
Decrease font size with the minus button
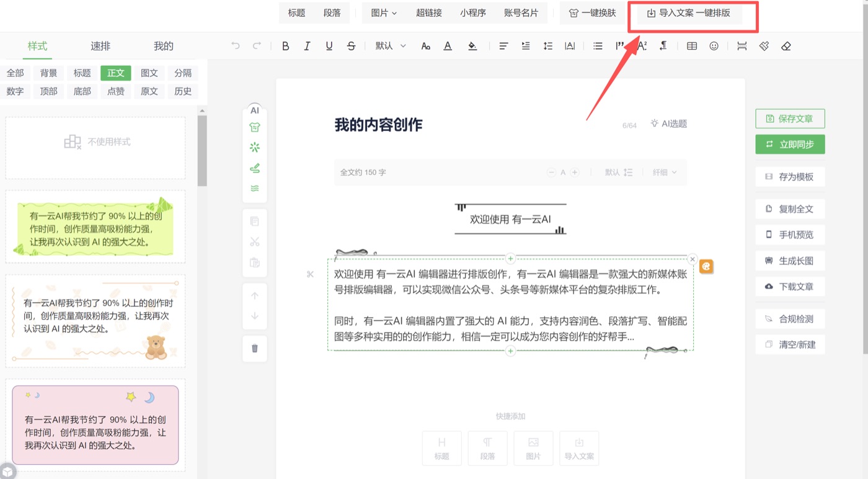(551, 172)
